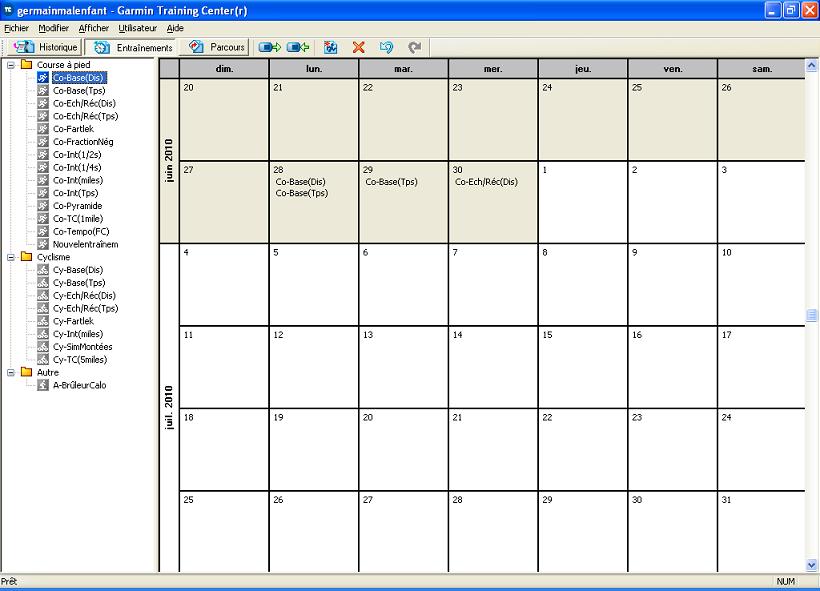
Task: Select Co-Int(1/4s) workout in tree
Action: [77, 167]
